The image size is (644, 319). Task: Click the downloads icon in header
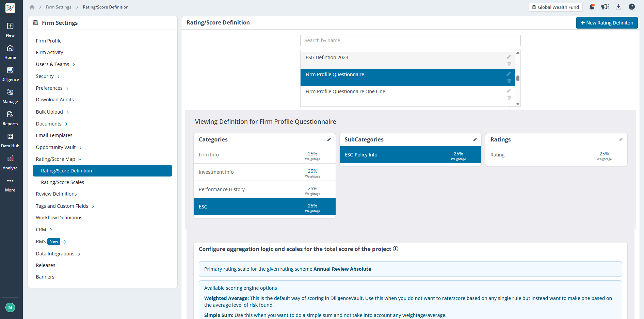coord(618,7)
